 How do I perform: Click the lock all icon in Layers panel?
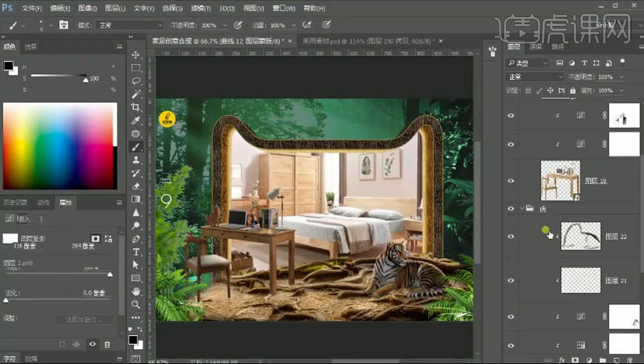(x=572, y=90)
